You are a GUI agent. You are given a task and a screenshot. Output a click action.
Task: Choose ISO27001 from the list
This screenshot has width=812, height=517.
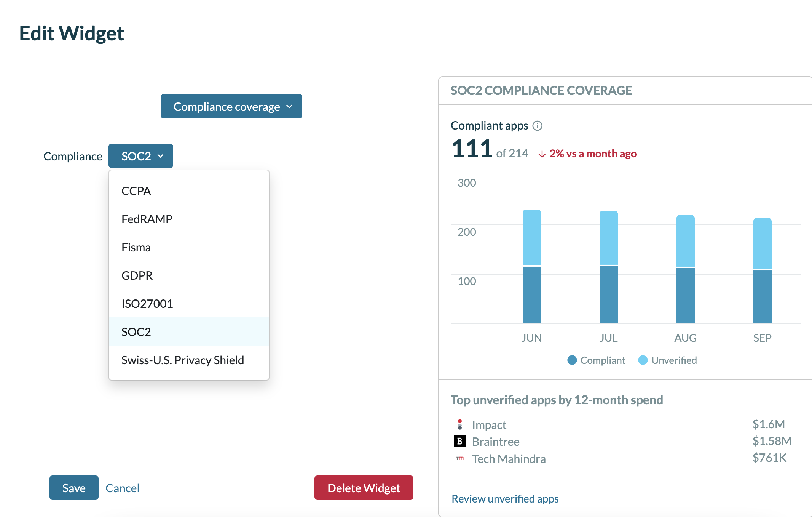(x=147, y=304)
